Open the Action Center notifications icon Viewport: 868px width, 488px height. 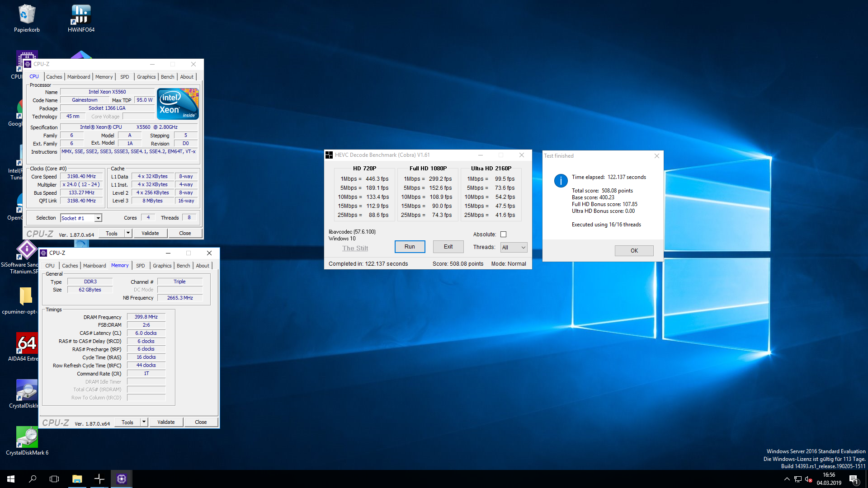pyautogui.click(x=854, y=479)
